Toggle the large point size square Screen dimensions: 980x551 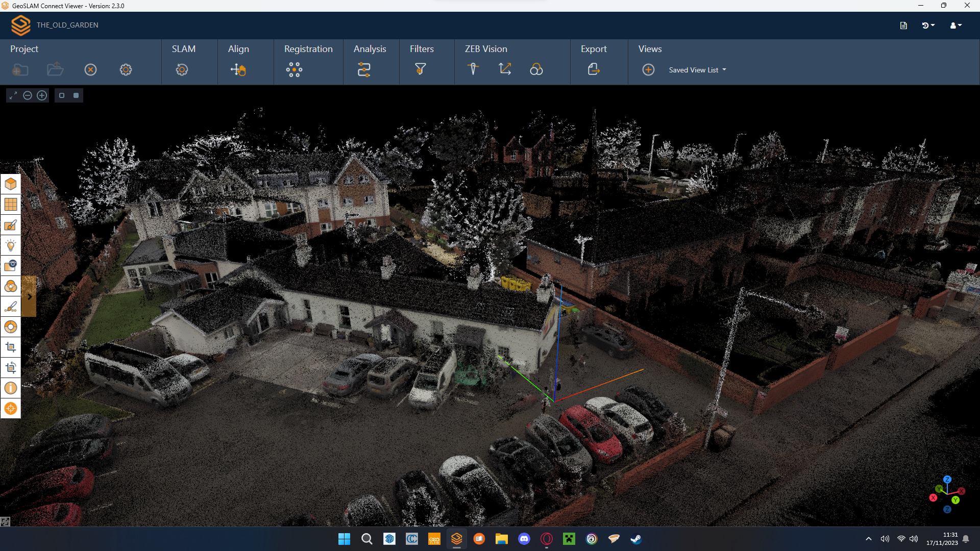coord(76,95)
